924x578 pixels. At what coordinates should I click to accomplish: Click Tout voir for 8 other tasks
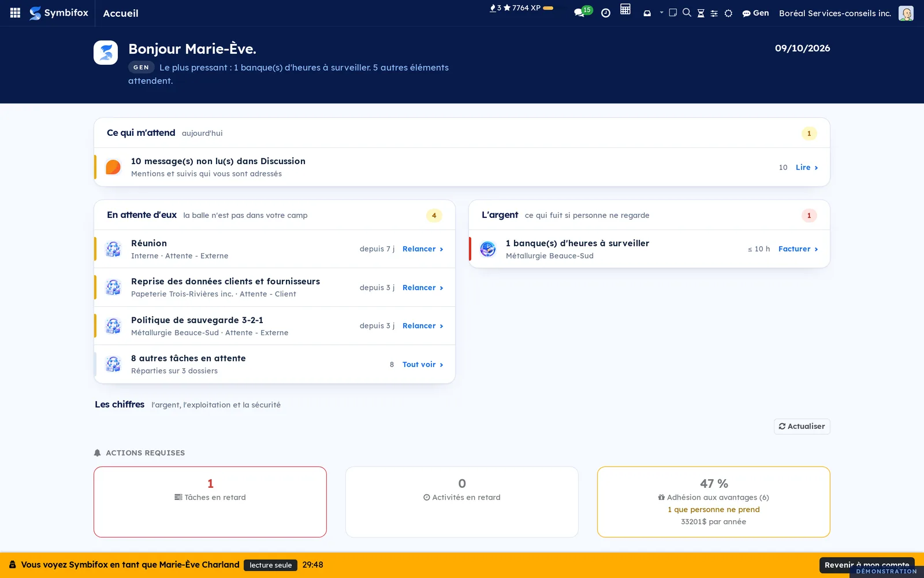coord(423,365)
